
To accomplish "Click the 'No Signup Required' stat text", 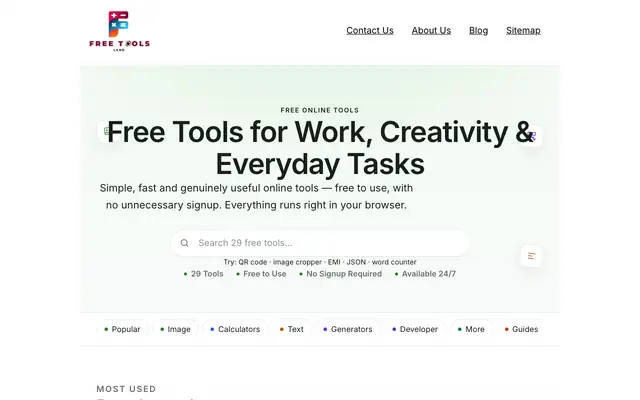I will (x=344, y=274).
